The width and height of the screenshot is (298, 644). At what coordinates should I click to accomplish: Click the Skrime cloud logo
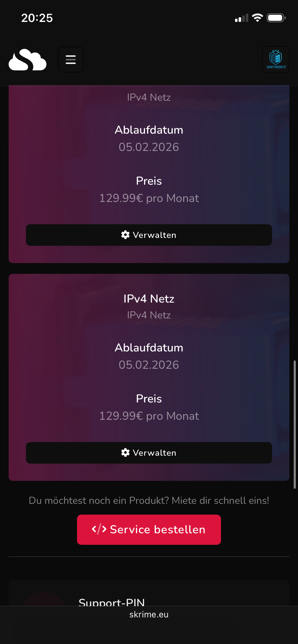click(28, 60)
